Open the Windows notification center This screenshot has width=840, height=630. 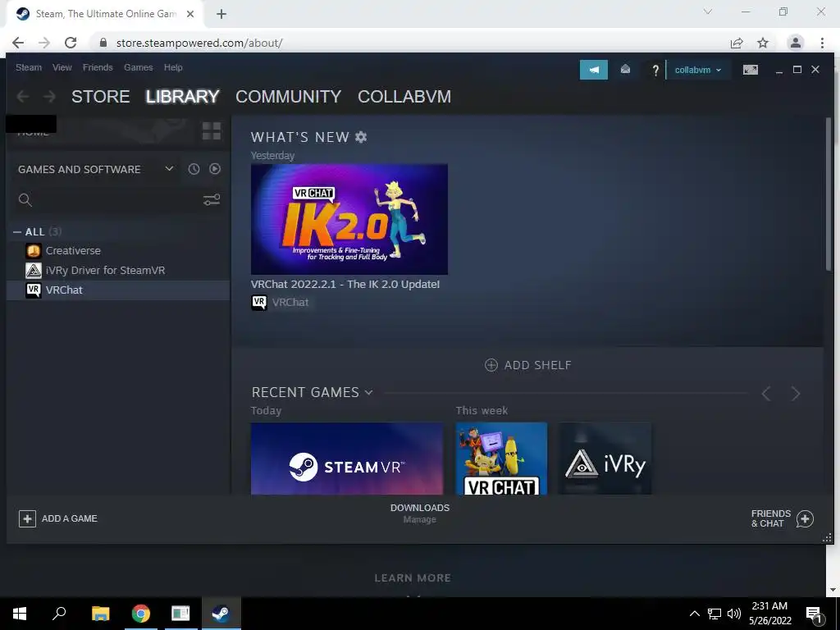click(x=814, y=614)
